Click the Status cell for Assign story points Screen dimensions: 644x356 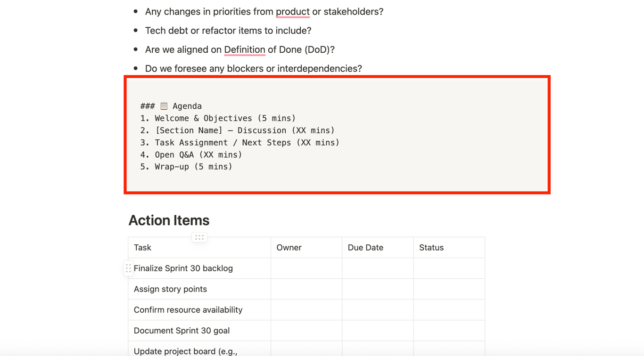(x=448, y=289)
